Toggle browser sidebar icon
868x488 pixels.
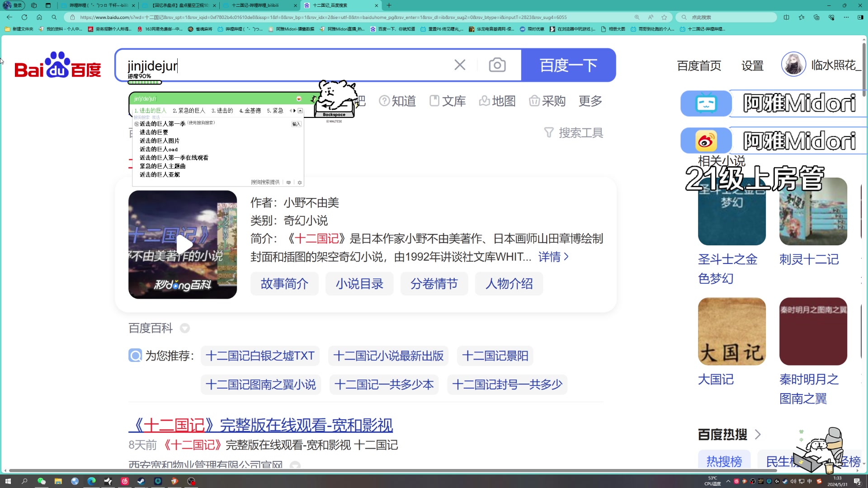click(x=860, y=17)
